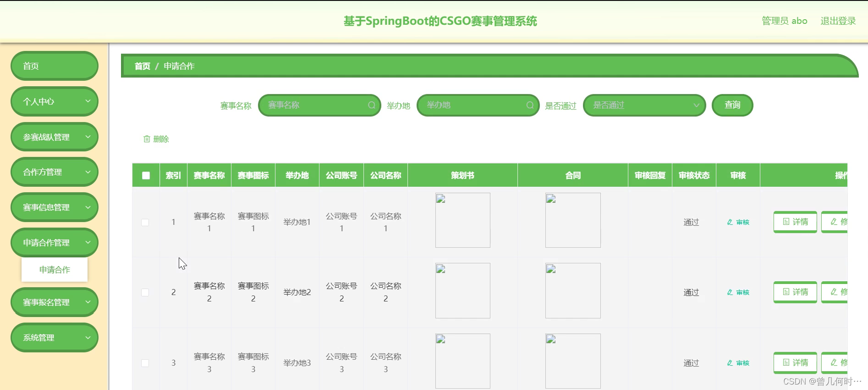The image size is (868, 390).
Task: Focus the 赛事名称 search input
Action: (319, 105)
